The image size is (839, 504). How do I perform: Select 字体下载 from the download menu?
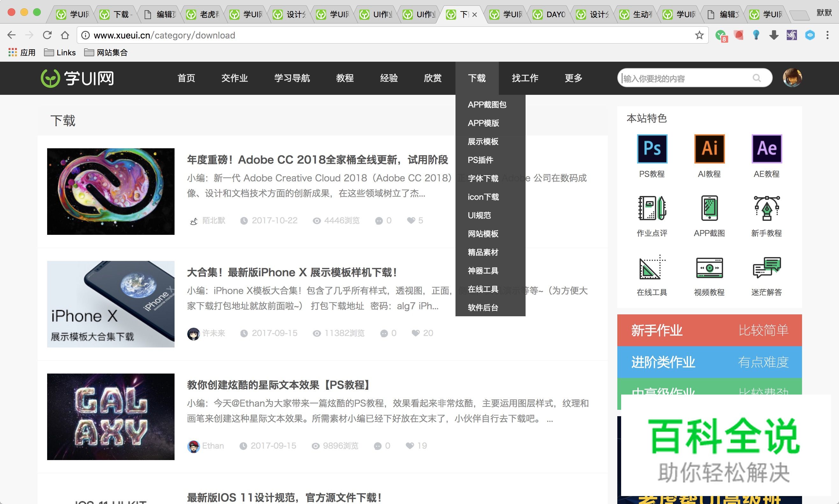(483, 178)
